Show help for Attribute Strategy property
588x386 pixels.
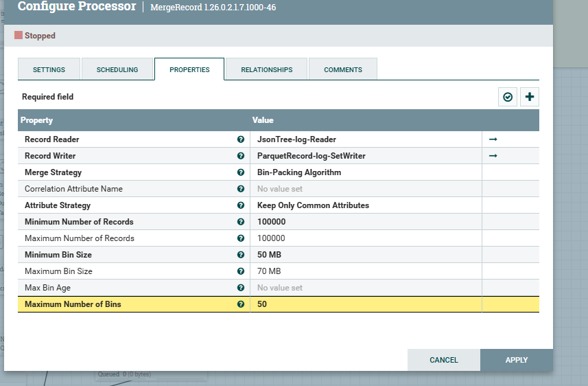241,205
